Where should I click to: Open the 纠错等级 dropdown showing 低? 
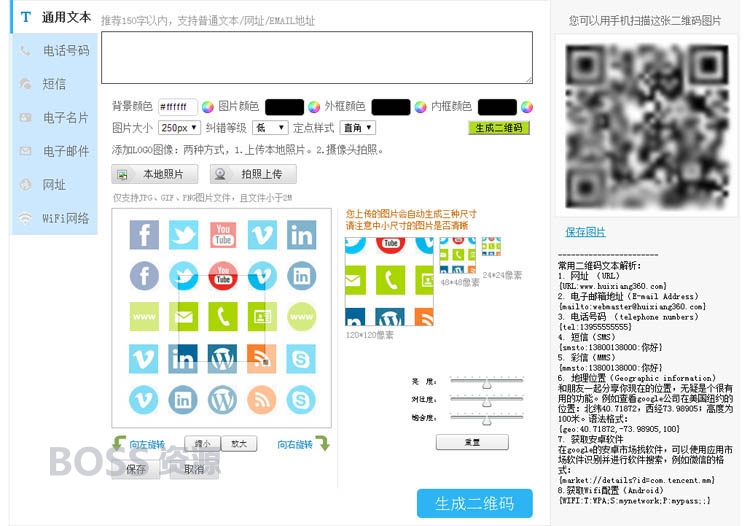[270, 128]
